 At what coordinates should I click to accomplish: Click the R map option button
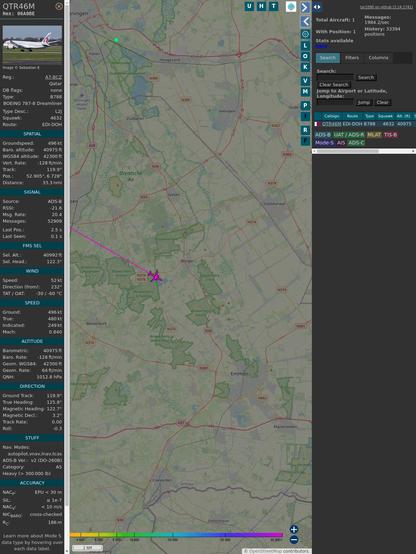(305, 130)
